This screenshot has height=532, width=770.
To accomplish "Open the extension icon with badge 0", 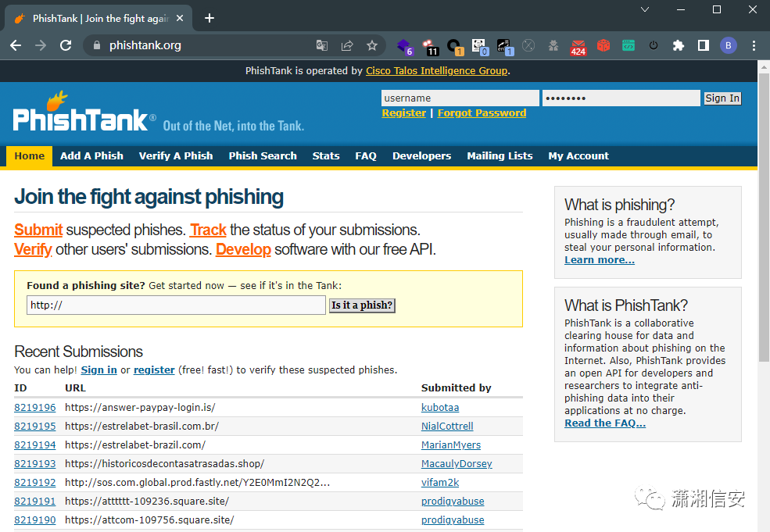I will point(480,46).
